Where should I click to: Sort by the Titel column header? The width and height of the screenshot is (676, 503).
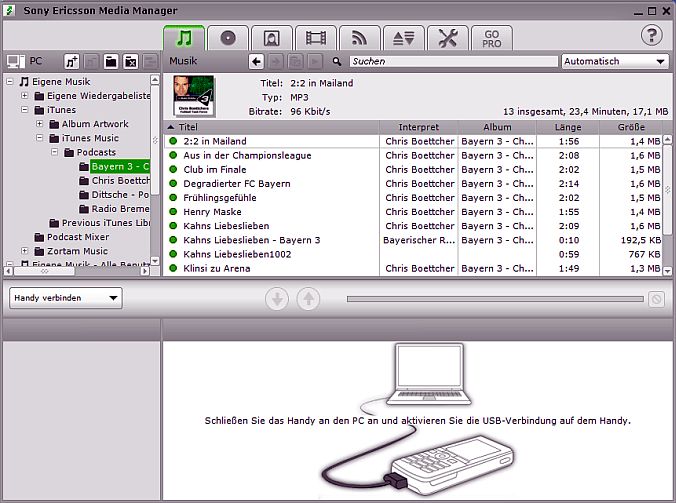point(271,127)
